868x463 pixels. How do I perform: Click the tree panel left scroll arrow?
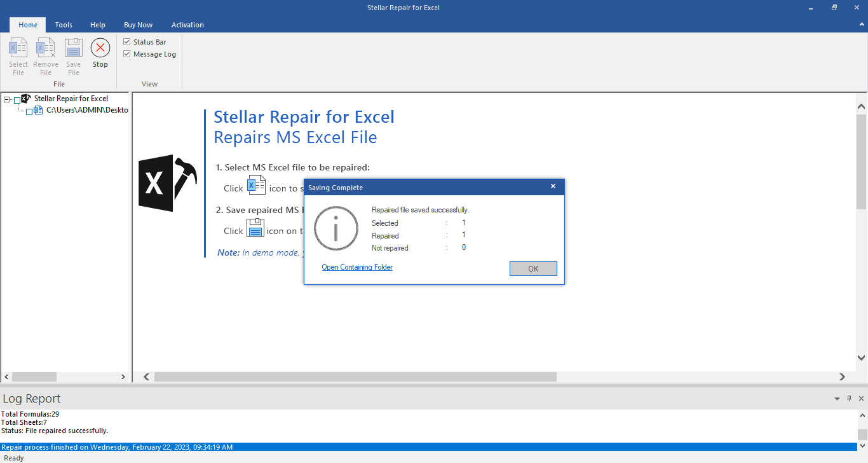click(6, 377)
